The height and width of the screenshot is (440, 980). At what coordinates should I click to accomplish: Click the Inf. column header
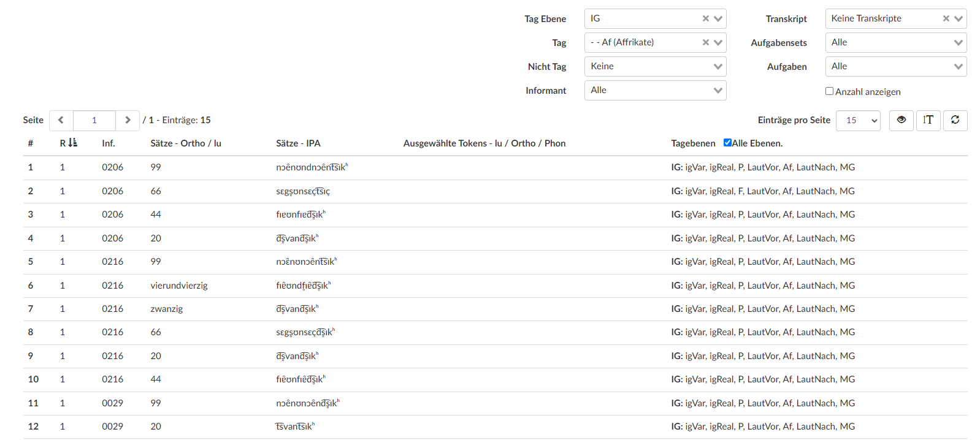pos(109,143)
